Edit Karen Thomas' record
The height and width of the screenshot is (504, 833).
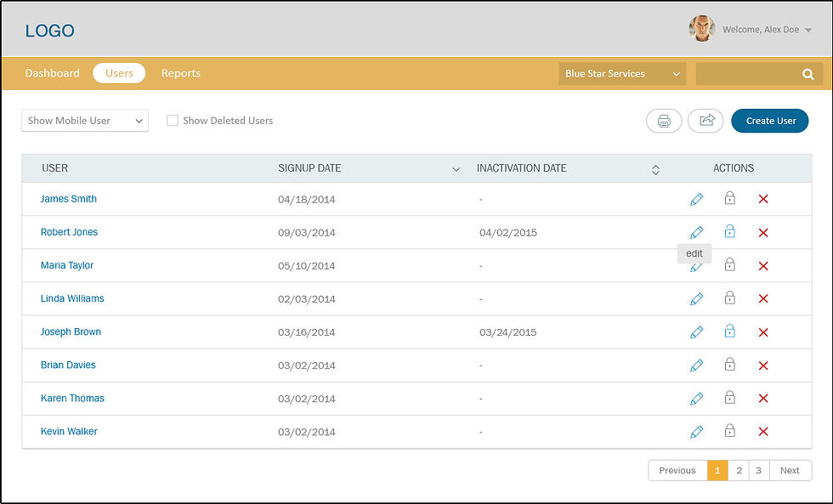pyautogui.click(x=696, y=399)
